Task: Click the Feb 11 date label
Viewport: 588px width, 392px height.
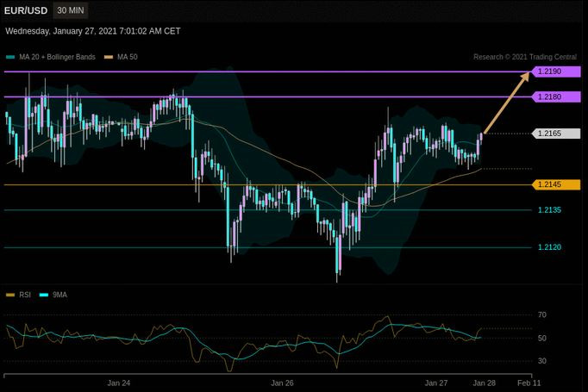Action: tap(529, 383)
